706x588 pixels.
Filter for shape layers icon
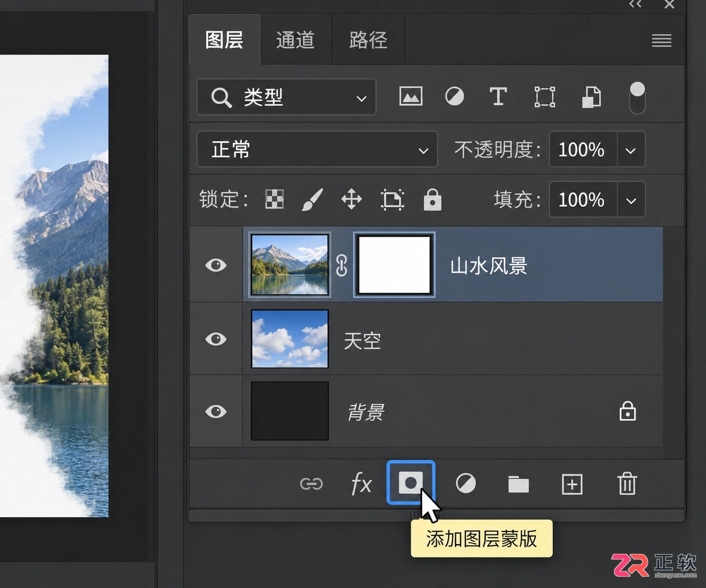(545, 97)
